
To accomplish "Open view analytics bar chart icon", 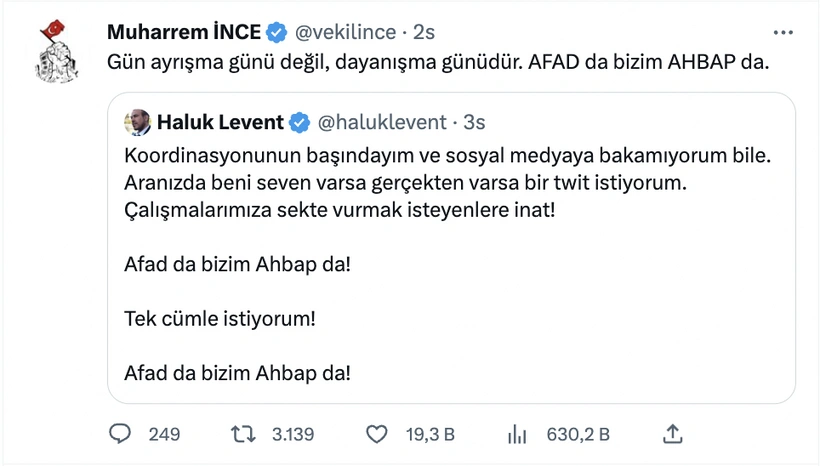I will [x=517, y=434].
